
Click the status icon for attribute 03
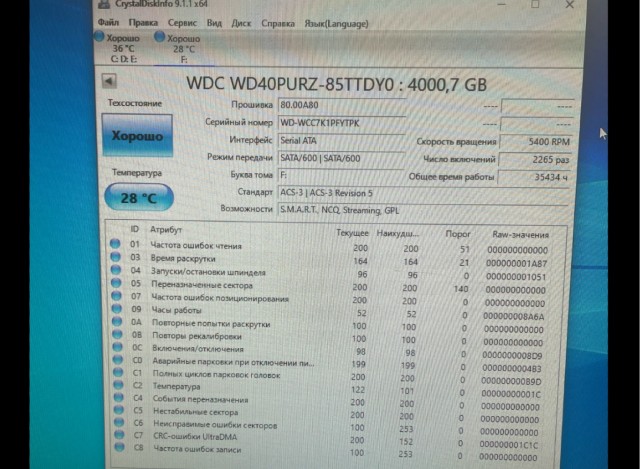(116, 257)
